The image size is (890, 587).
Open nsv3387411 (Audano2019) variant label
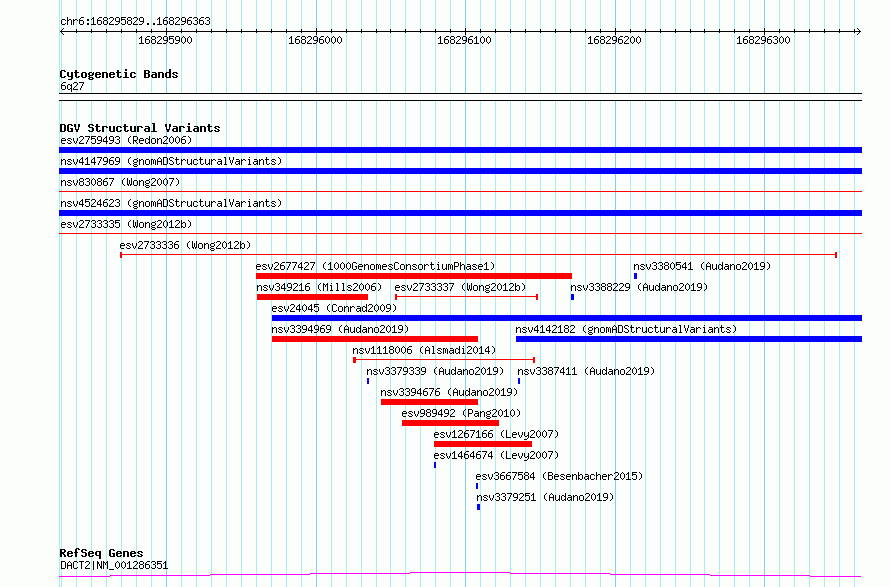pyautogui.click(x=586, y=371)
